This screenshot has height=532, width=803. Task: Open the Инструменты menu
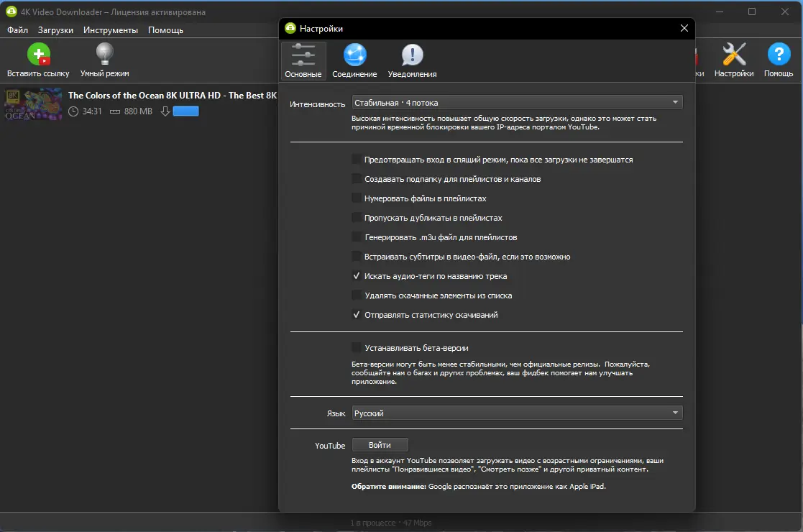pos(111,30)
